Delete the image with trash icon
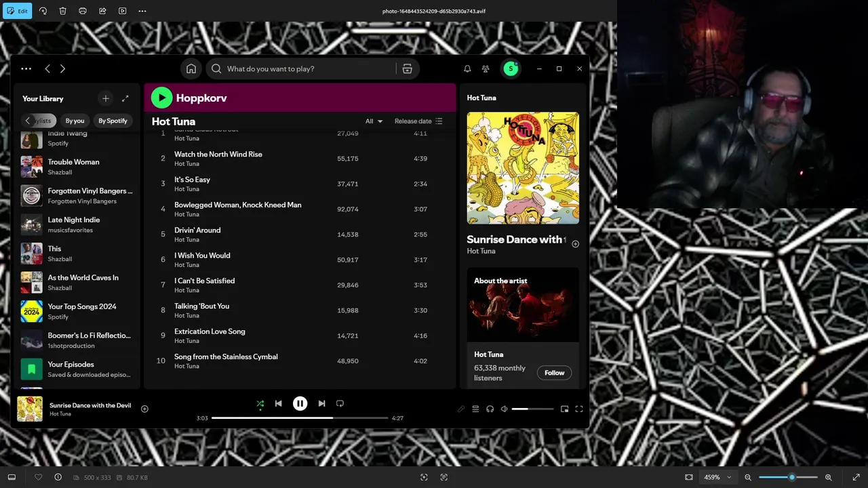 [x=62, y=11]
